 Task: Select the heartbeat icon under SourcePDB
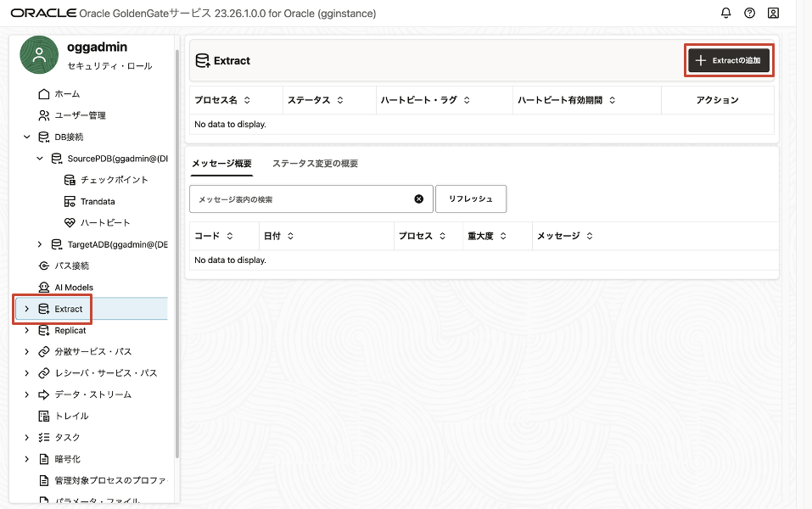click(70, 223)
